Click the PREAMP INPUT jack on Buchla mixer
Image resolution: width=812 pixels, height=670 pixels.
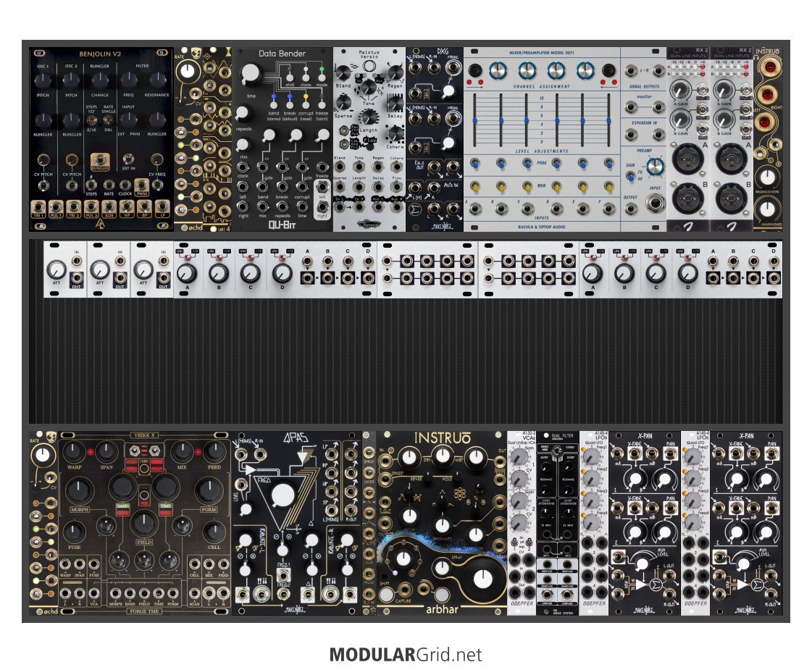[655, 204]
